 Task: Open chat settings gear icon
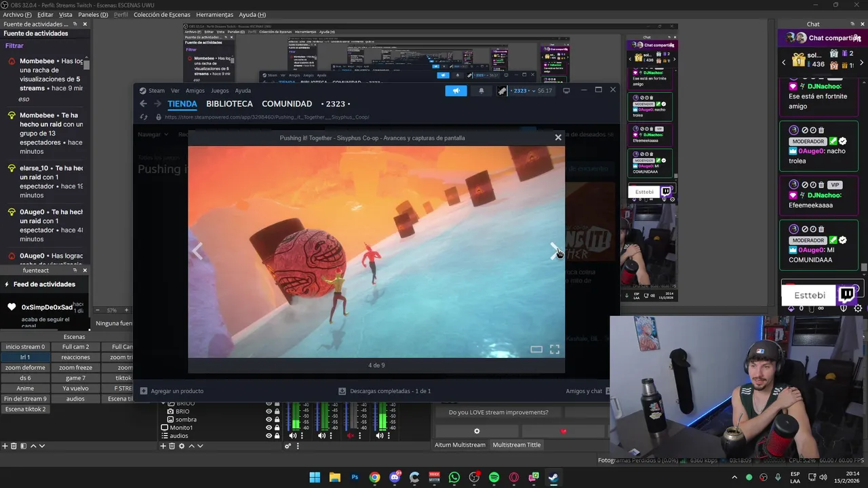[x=858, y=308]
